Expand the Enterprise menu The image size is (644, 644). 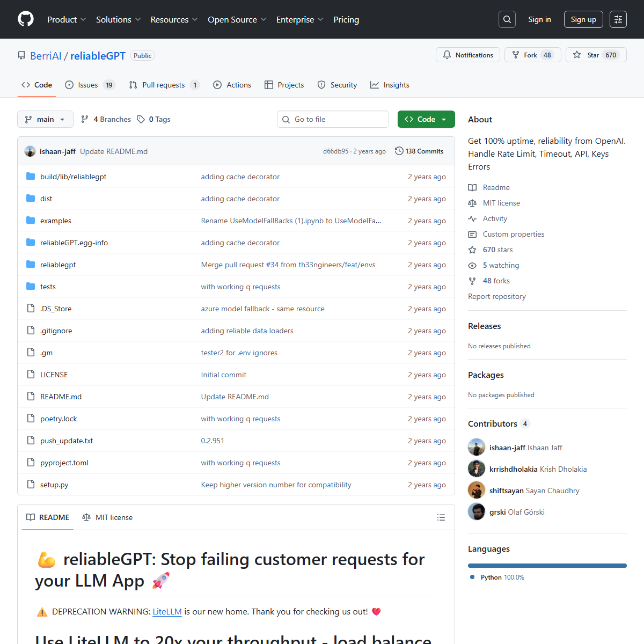[x=299, y=19]
